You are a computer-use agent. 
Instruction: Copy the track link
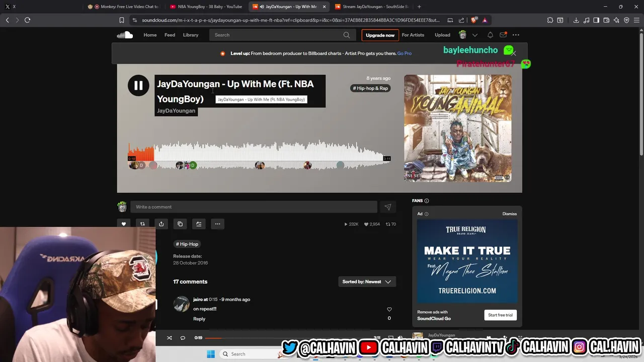180,224
